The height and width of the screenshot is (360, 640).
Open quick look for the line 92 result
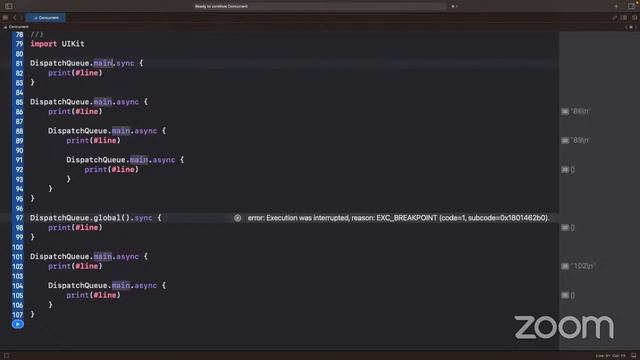pos(565,169)
